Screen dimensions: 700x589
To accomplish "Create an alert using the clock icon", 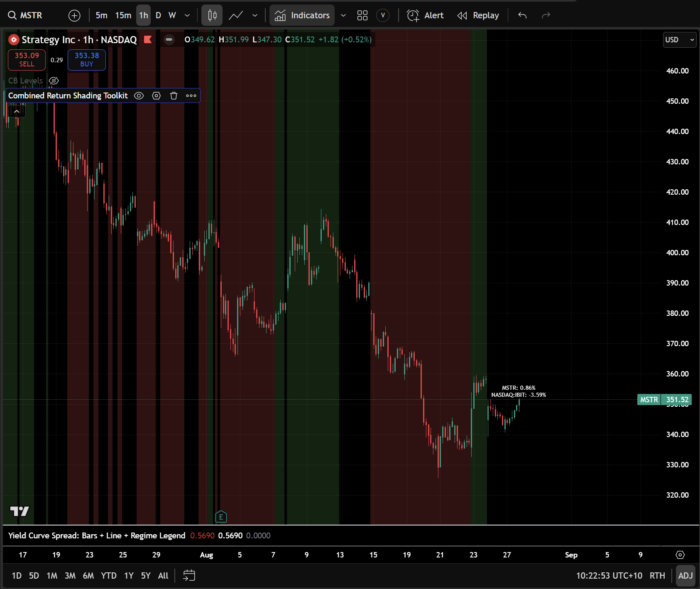I will pos(414,15).
